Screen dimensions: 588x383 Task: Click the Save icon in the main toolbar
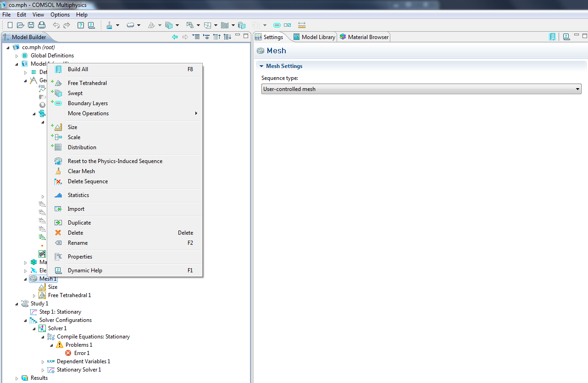tap(31, 25)
